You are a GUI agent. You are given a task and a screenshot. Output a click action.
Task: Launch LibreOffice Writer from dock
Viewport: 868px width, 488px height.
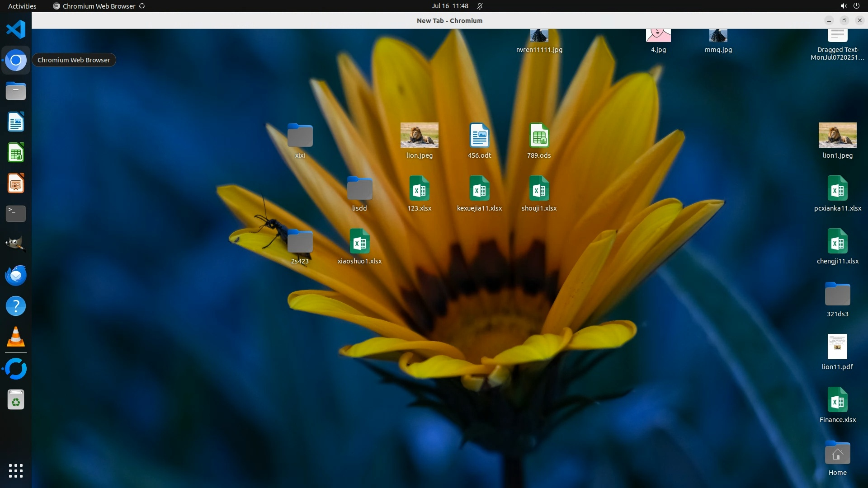(16, 122)
